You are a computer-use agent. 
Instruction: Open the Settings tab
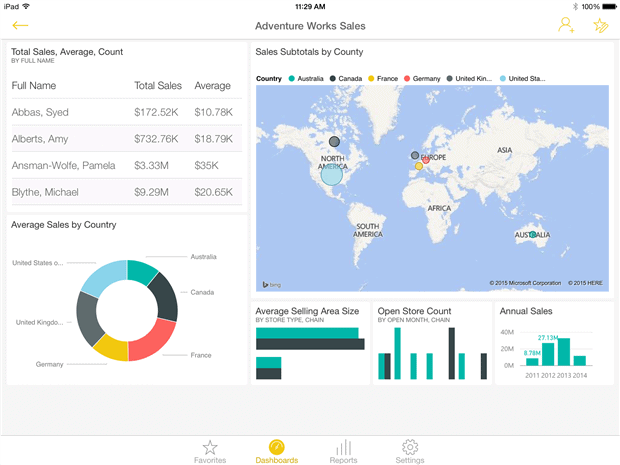pos(409,451)
